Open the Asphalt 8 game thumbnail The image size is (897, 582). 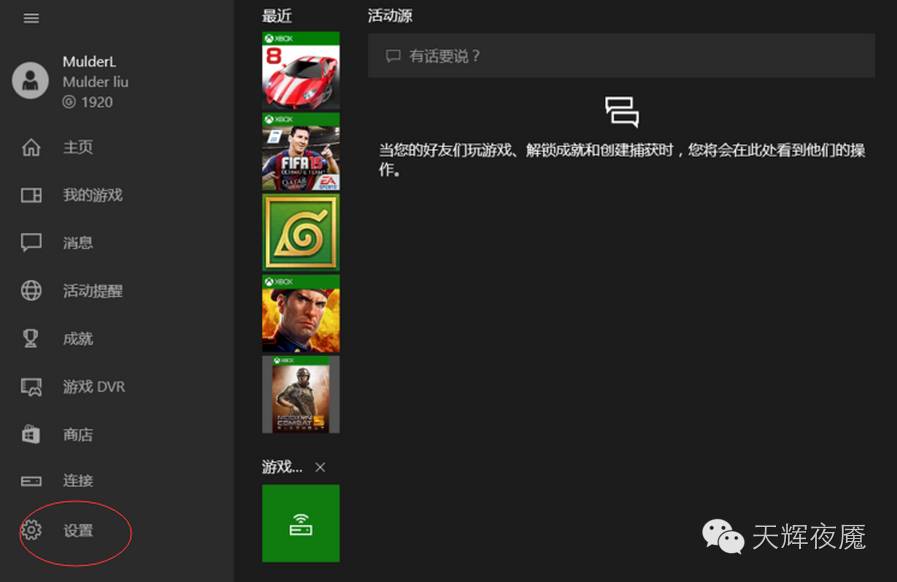pyautogui.click(x=300, y=72)
